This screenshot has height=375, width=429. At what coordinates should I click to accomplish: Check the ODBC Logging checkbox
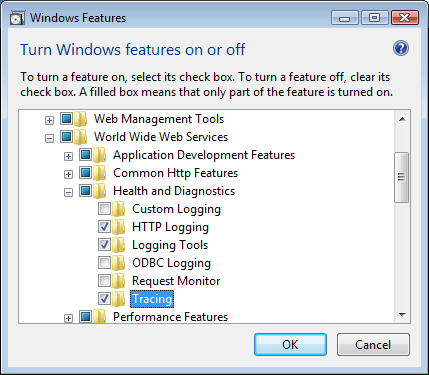(x=104, y=263)
